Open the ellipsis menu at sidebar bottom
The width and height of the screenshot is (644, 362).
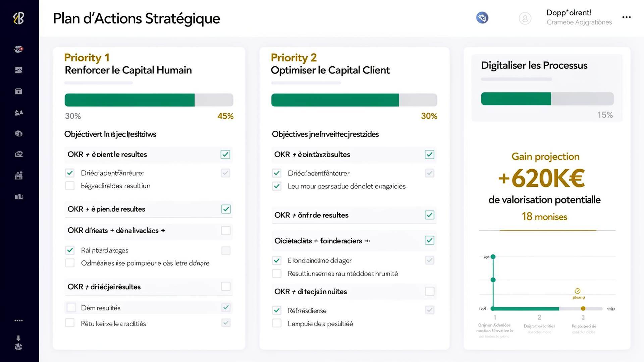tap(19, 320)
